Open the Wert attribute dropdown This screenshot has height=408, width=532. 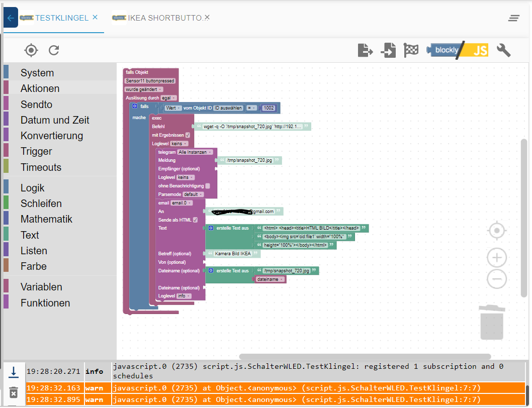coord(173,108)
